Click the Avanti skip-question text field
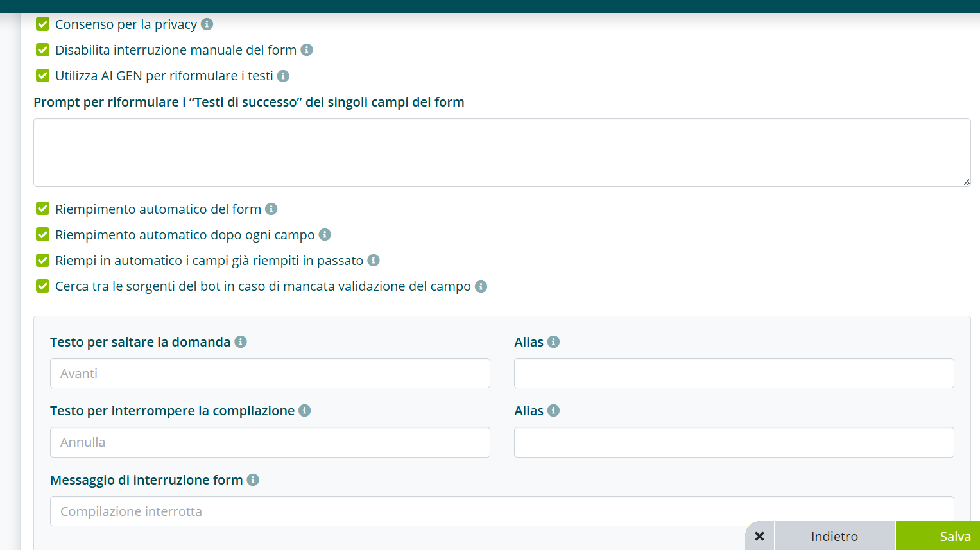Image resolution: width=980 pixels, height=550 pixels. pos(270,373)
